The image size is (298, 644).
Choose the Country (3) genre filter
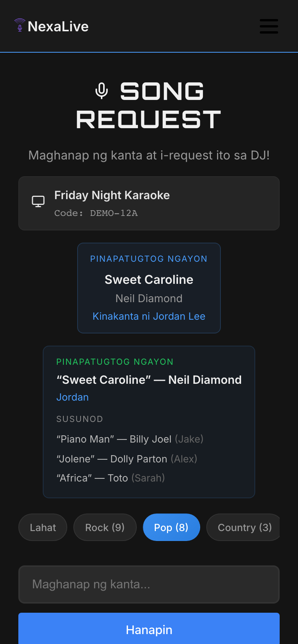click(x=243, y=527)
